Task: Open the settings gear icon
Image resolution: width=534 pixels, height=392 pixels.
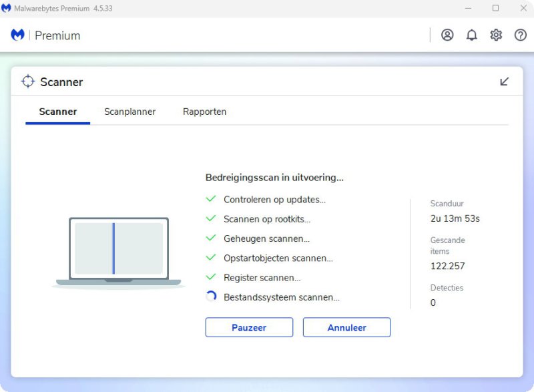Action: pyautogui.click(x=496, y=35)
